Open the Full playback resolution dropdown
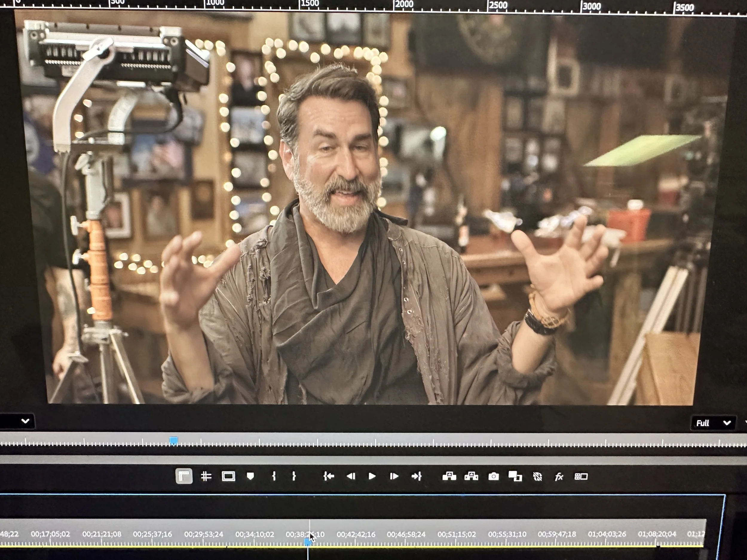The height and width of the screenshot is (560, 747). 713,423
